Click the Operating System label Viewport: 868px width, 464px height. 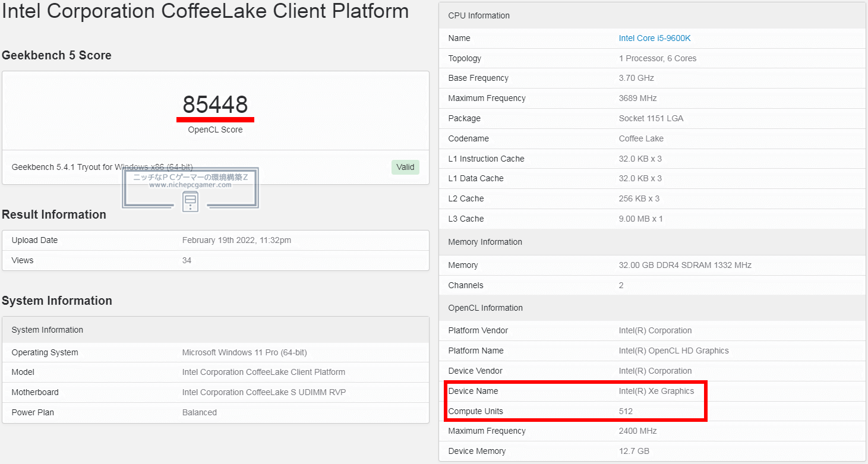45,352
